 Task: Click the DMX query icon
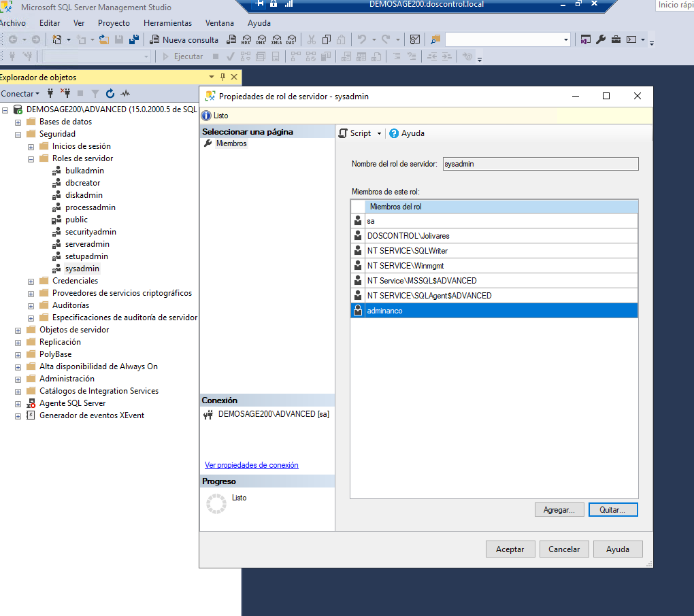[x=261, y=40]
